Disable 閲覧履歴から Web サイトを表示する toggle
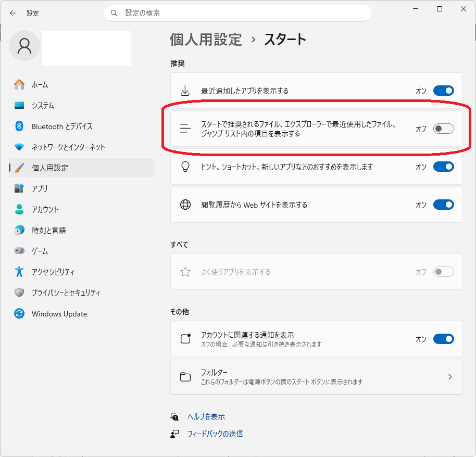This screenshot has width=476, height=457. [x=443, y=205]
